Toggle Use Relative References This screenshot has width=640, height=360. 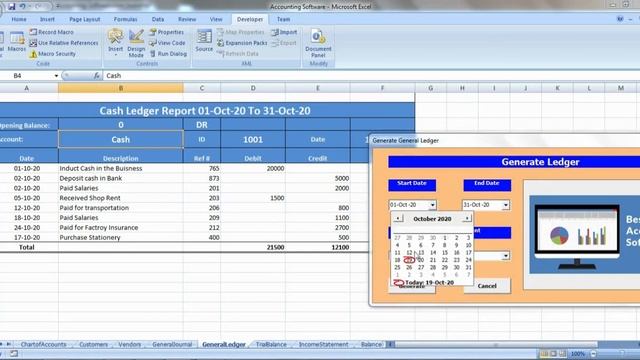[64, 43]
